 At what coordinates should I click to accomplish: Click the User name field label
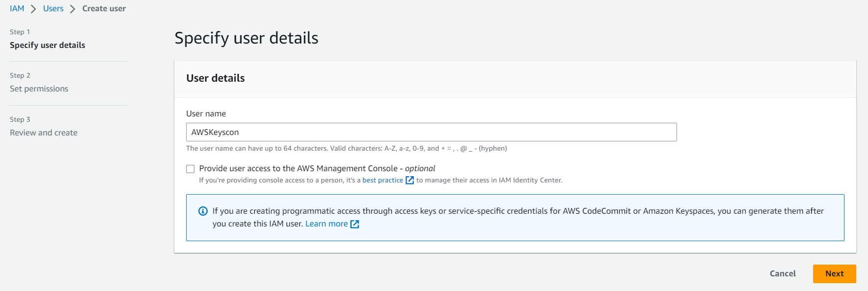[206, 113]
